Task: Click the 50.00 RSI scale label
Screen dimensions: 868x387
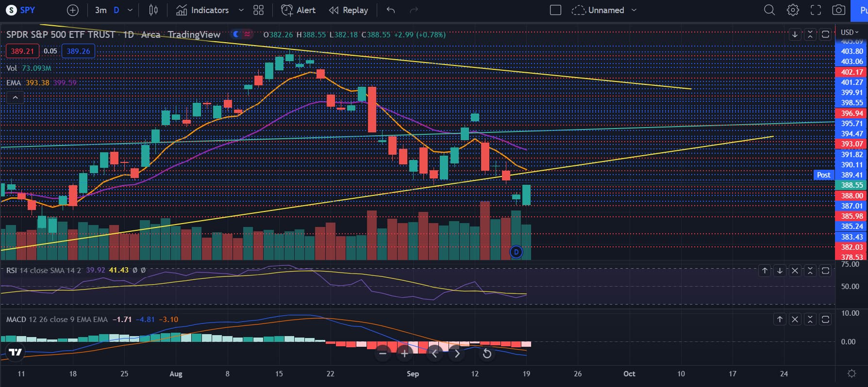Action: [x=850, y=287]
